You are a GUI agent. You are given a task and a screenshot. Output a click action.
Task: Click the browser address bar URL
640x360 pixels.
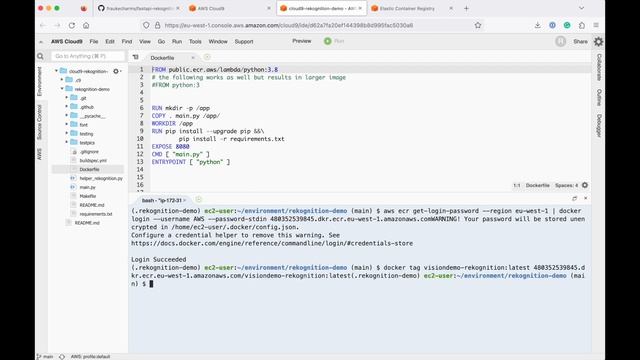[x=289, y=25]
